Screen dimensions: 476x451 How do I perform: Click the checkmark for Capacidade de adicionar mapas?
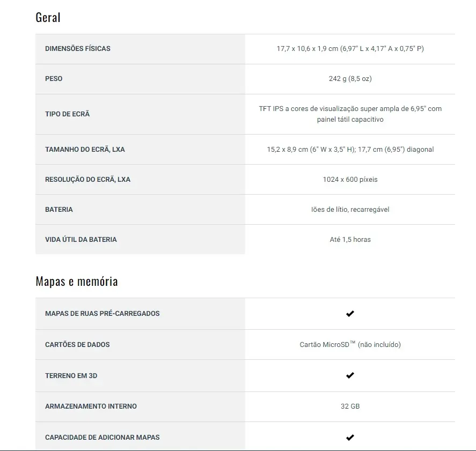350,438
